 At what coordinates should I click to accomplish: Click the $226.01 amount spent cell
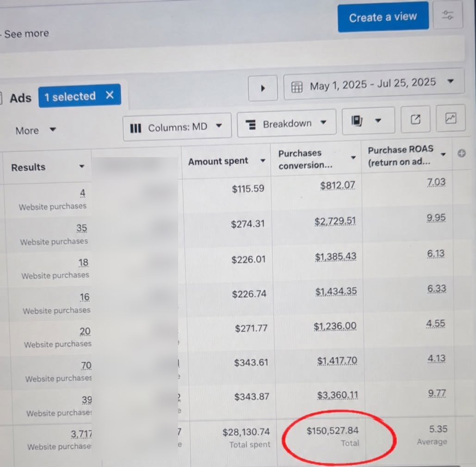(248, 259)
